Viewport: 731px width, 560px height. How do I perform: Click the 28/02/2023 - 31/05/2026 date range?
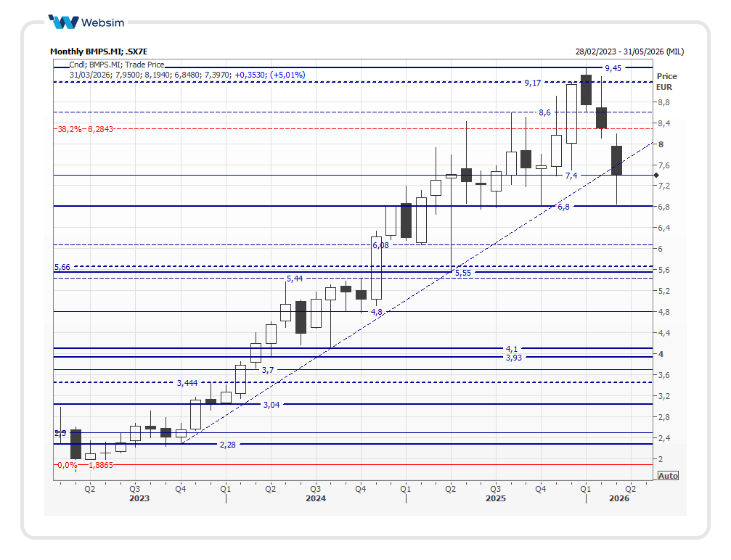tap(629, 52)
